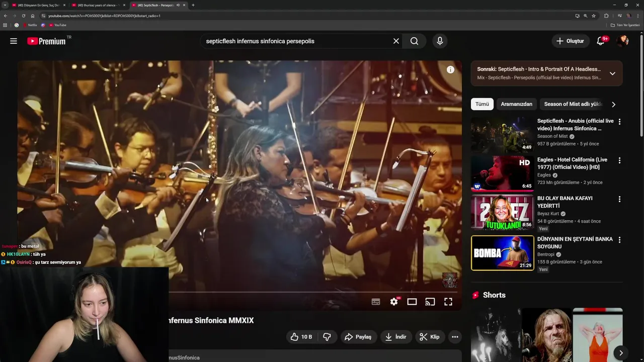Open Eagles Hotel California thumbnail
Screen dimensions: 644x362
[x=502, y=173]
